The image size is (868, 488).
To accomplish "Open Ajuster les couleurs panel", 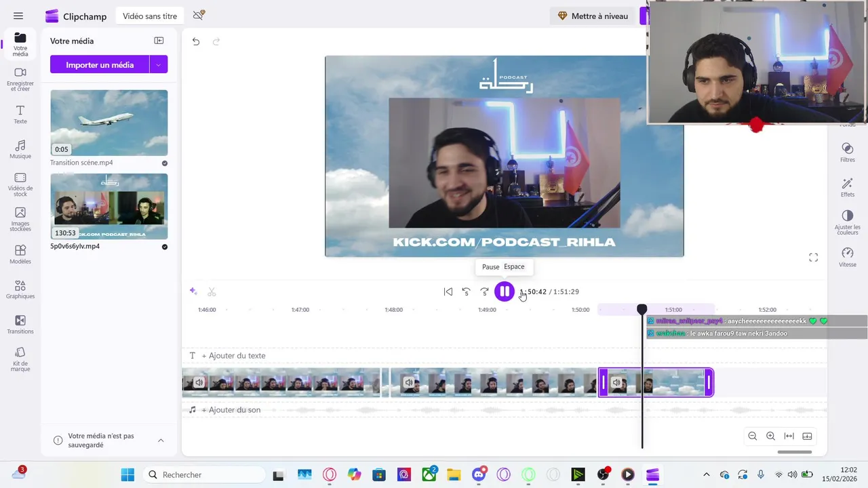I will point(847,222).
